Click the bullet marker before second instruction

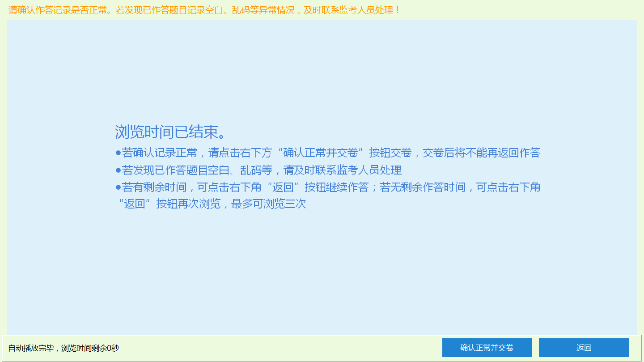(x=118, y=170)
